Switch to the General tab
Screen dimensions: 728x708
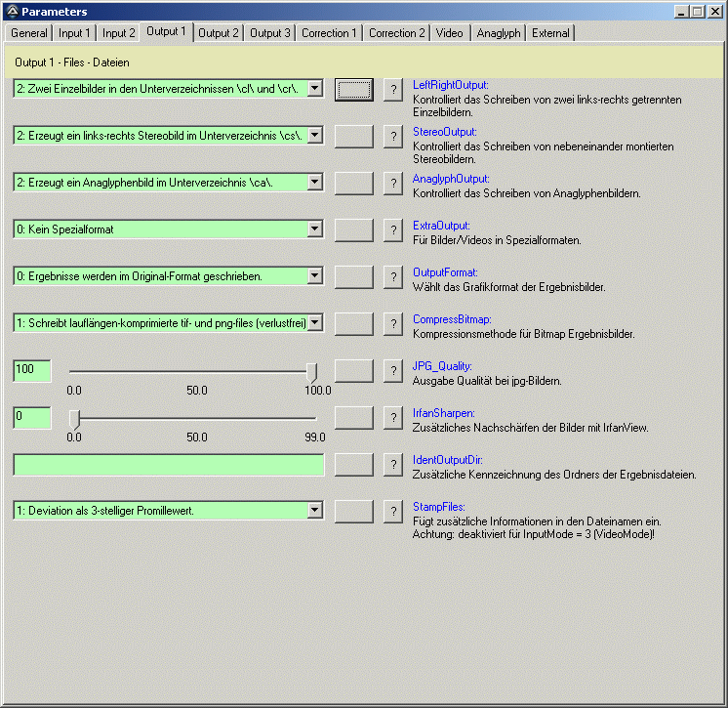[28, 33]
